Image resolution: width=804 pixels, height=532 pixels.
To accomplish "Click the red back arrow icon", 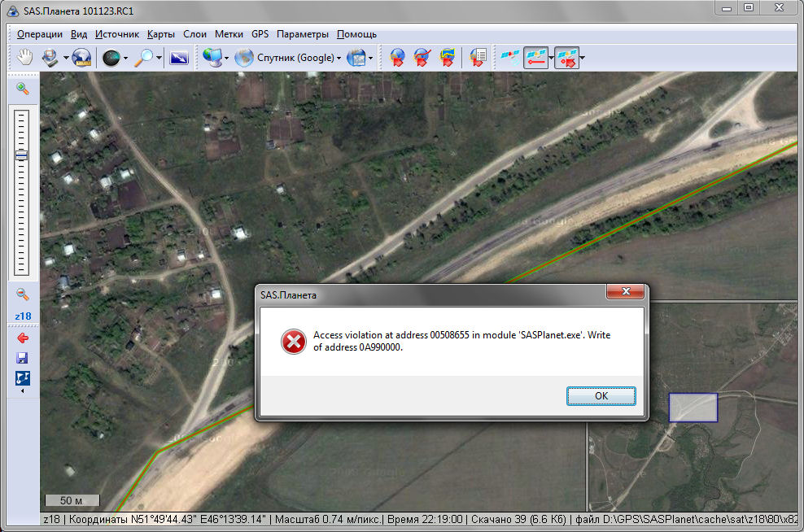I will tap(23, 338).
